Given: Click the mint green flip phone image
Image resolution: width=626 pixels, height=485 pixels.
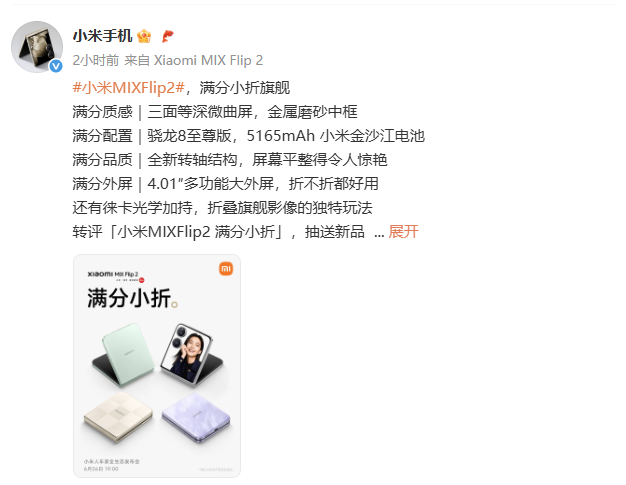Looking at the screenshot, I should [x=123, y=355].
